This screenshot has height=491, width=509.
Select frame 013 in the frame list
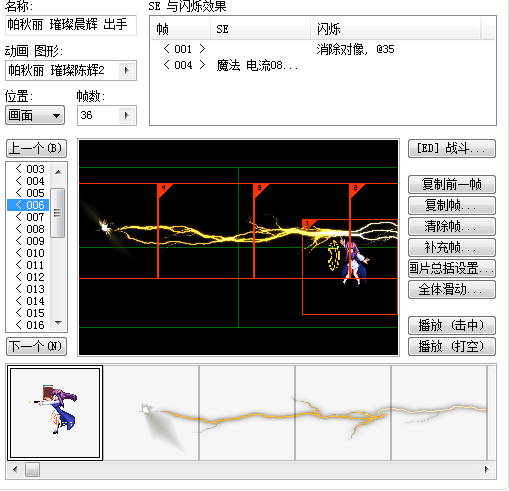[29, 289]
